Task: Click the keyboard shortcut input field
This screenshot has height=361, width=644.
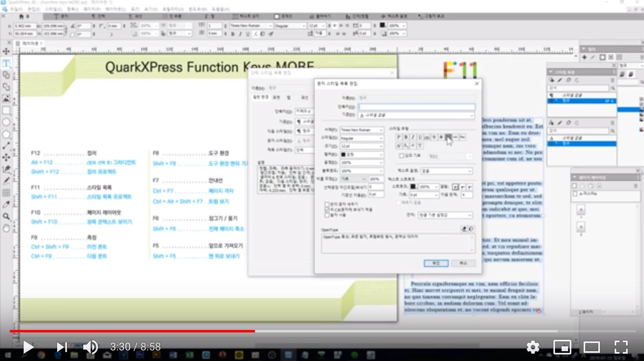Action: click(x=416, y=107)
